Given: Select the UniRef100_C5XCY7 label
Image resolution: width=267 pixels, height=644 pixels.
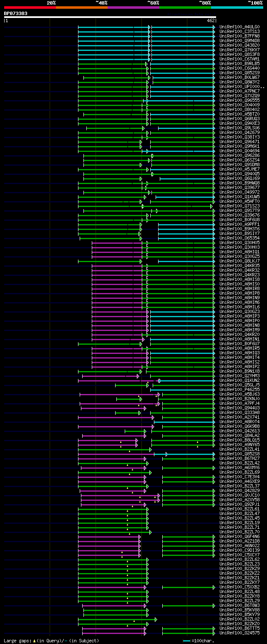Looking at the screenshot, I should [239, 555].
